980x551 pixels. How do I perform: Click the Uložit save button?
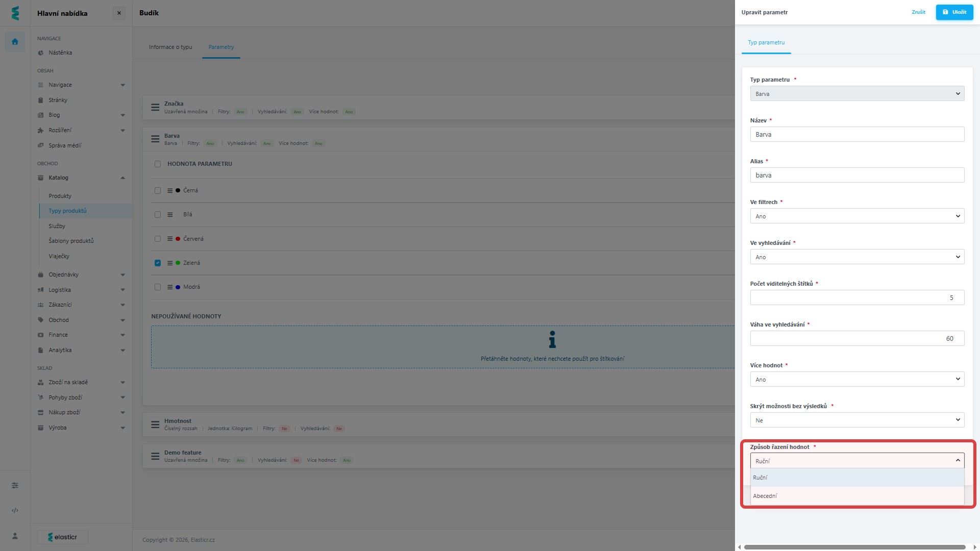[954, 12]
